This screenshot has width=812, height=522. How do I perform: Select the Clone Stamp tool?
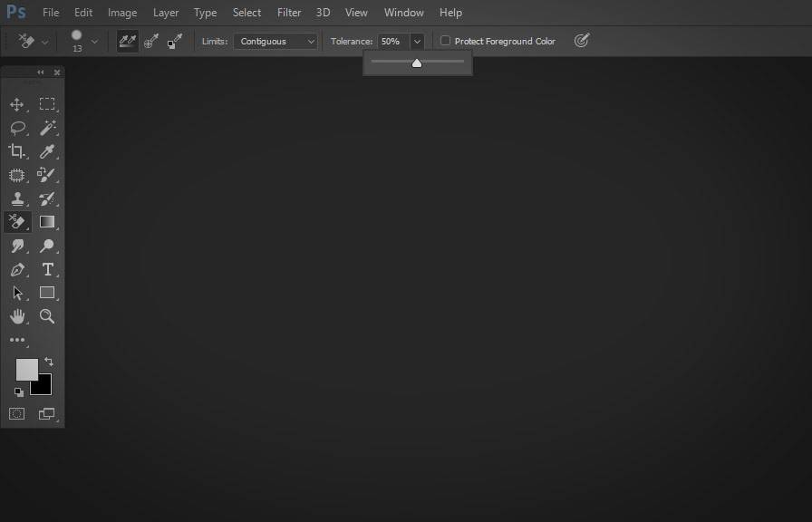click(x=17, y=198)
